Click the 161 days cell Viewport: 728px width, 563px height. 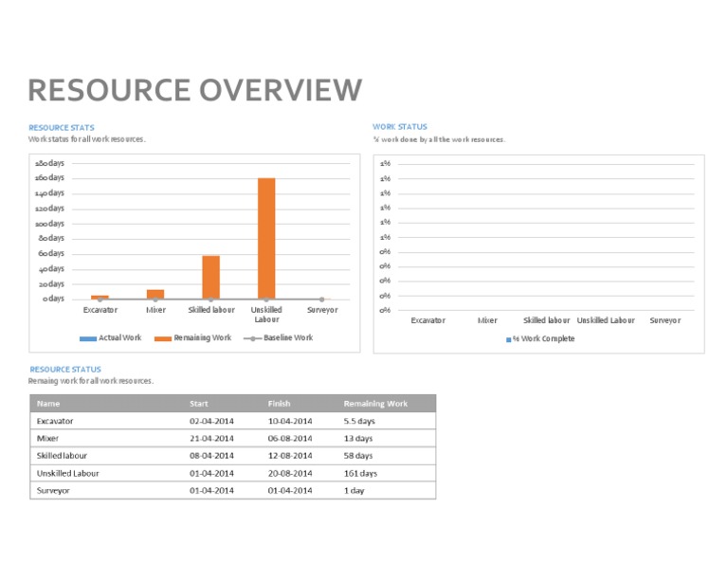point(360,473)
